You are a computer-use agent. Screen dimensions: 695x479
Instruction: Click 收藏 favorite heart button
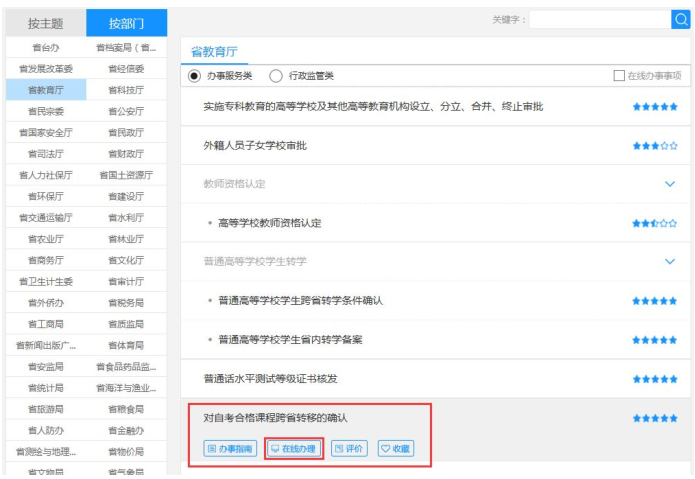(395, 449)
